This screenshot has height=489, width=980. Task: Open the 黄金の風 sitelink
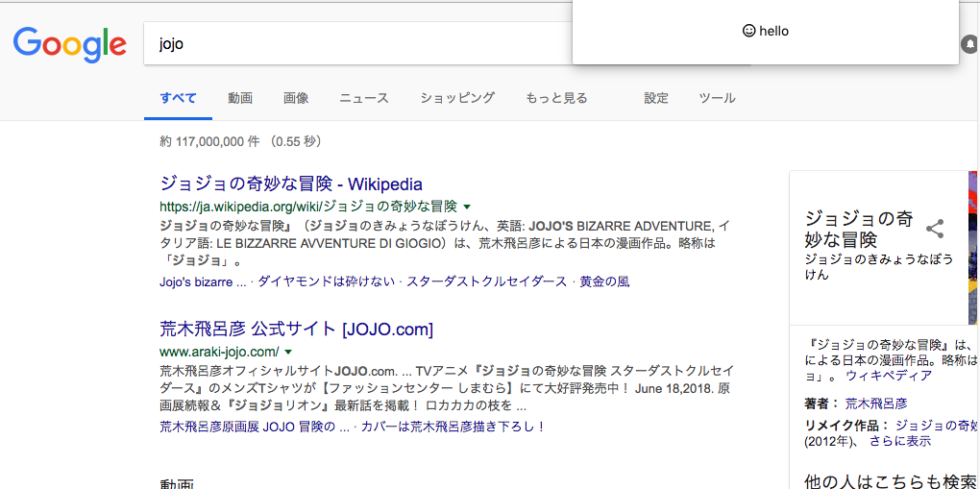604,282
